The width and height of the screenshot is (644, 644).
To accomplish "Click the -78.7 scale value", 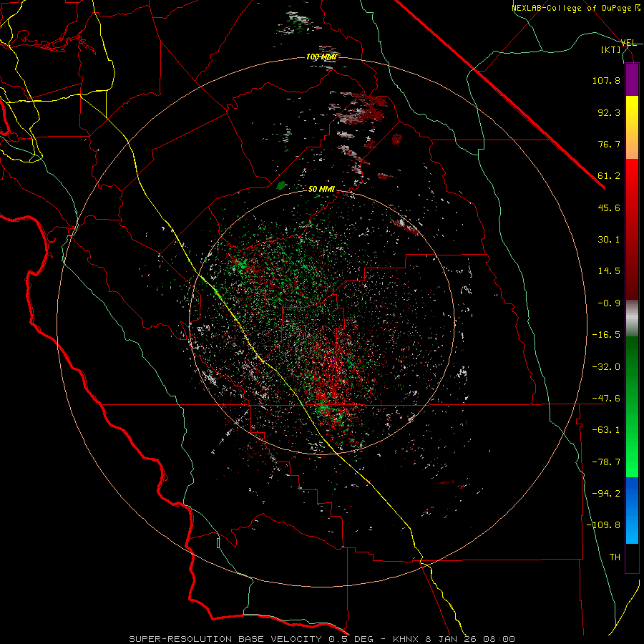I will pos(606,462).
